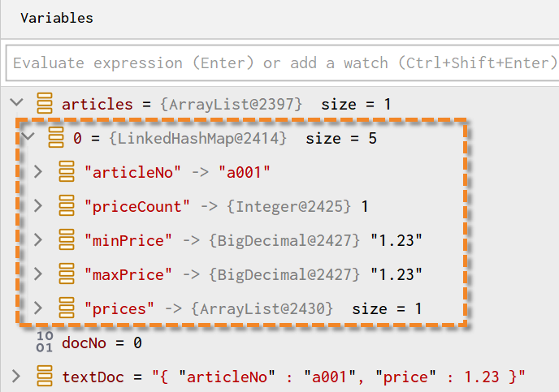The width and height of the screenshot is (559, 392).
Task: Collapse the articles variable node
Action: coord(16,102)
